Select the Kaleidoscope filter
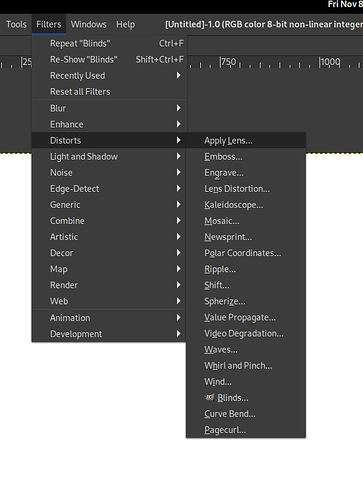This screenshot has width=363, height=499. (246, 205)
